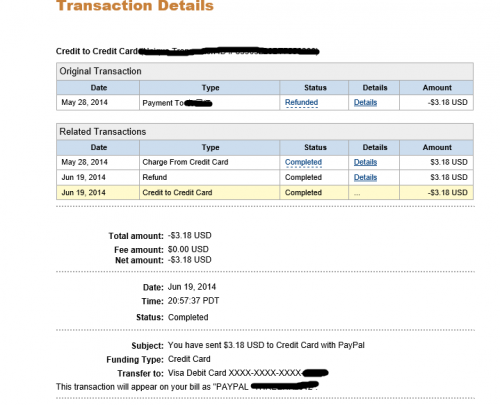Click Type column header in Related Transactions
This screenshot has width=500, height=405.
coord(210,147)
